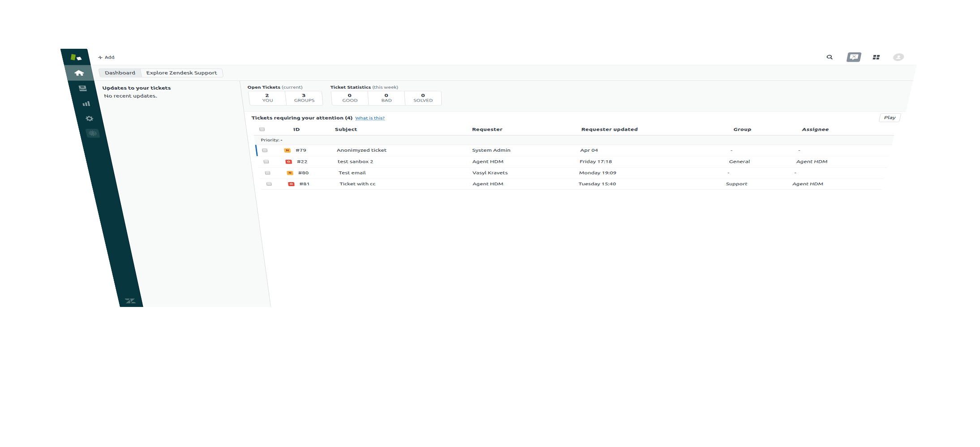Sort by the Requester column header
Screen dimensions: 980x447
click(487, 129)
